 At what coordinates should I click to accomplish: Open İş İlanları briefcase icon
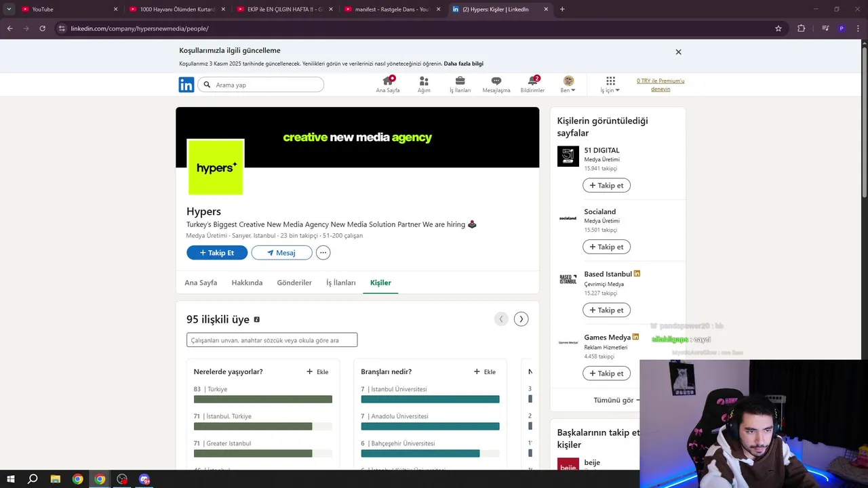coord(460,85)
